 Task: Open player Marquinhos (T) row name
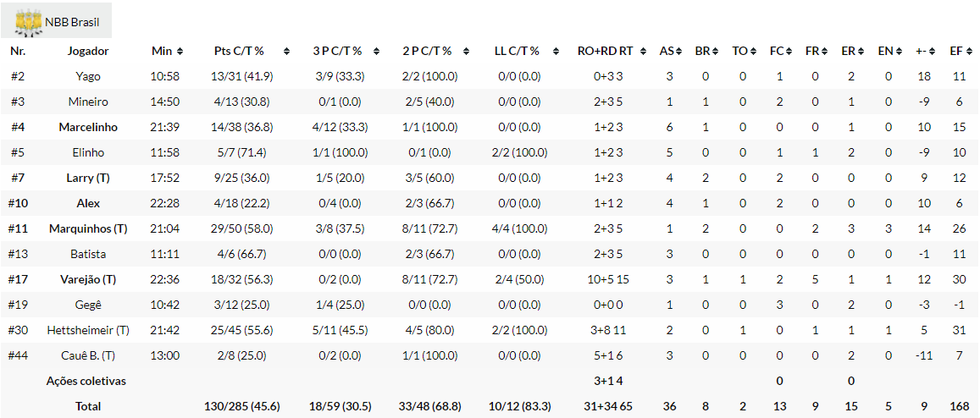[x=88, y=228]
